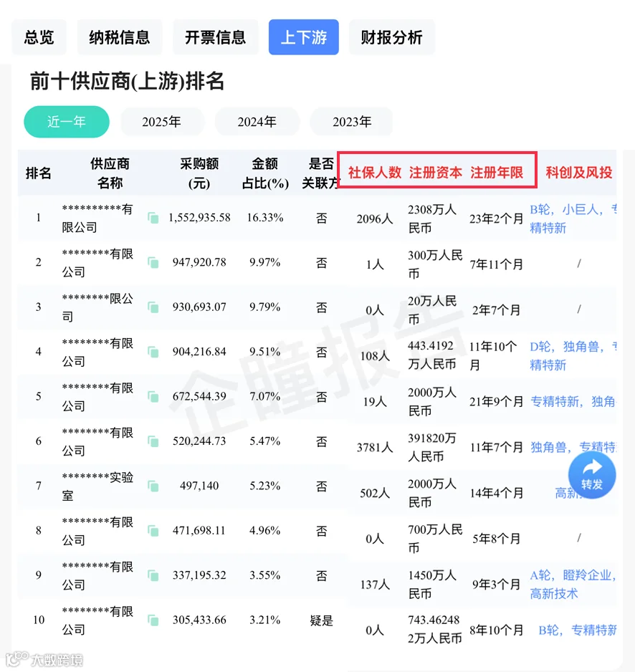The height and width of the screenshot is (672, 635).
Task: Click the 供应商名称 column header
Action: click(110, 173)
